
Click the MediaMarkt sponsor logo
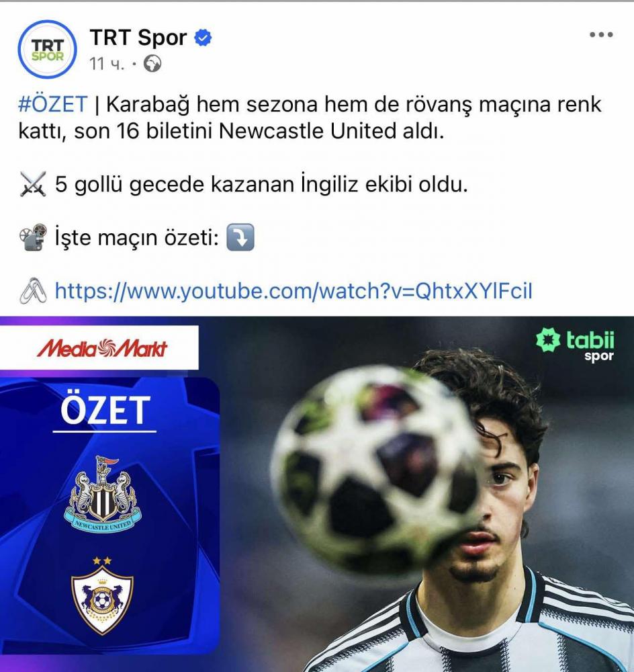pos(102,348)
